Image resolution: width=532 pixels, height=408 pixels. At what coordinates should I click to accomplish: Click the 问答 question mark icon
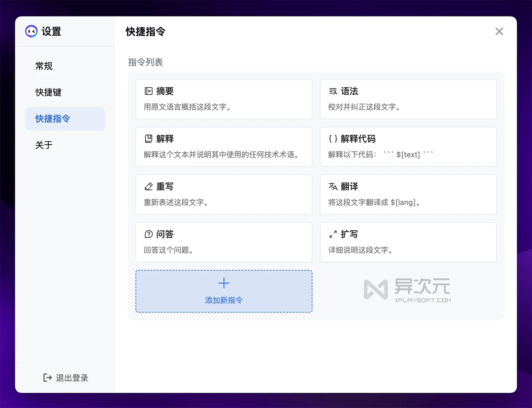point(149,234)
